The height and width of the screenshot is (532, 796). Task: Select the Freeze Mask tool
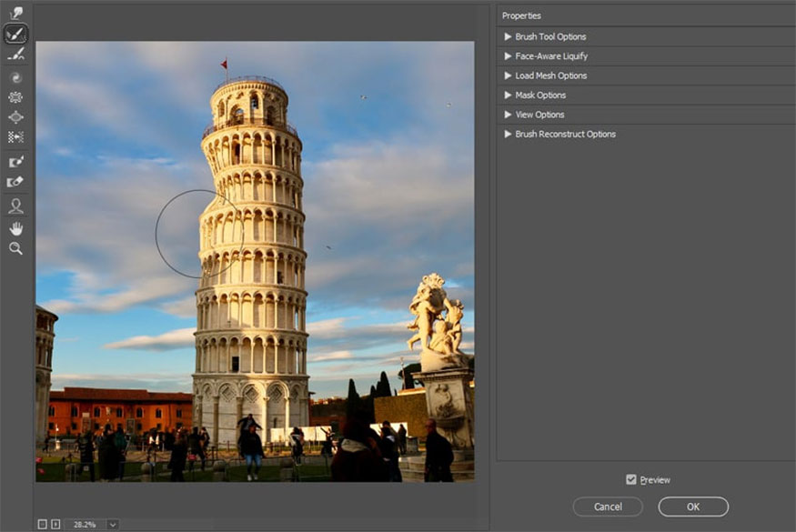[15, 161]
